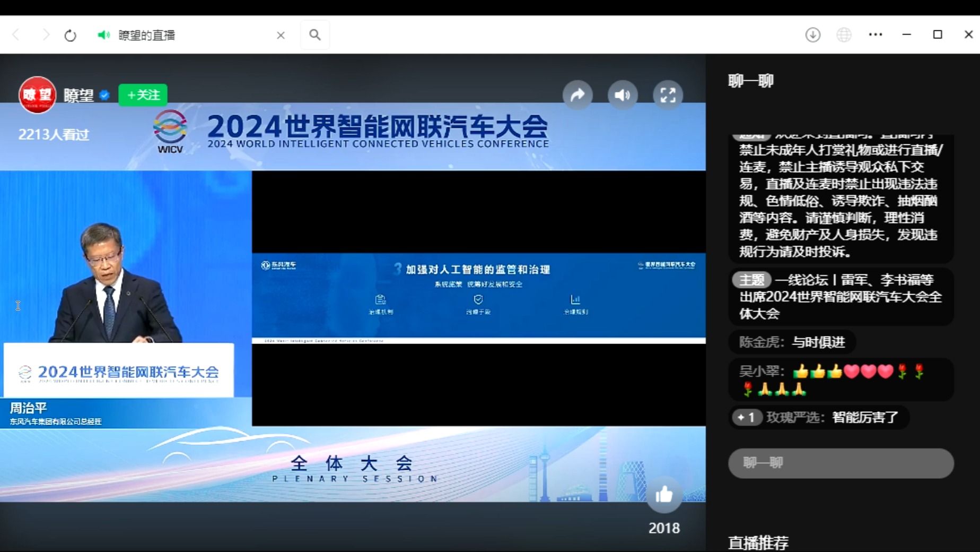The width and height of the screenshot is (980, 552).
Task: Click 玫瑰严选's comment 智能厉害了
Action: tap(819, 418)
